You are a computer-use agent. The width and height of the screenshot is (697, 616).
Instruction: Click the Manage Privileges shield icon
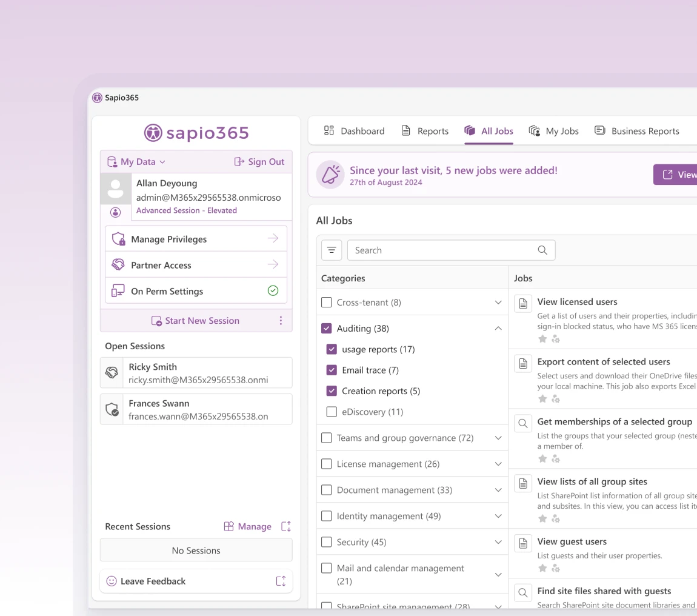(x=118, y=239)
